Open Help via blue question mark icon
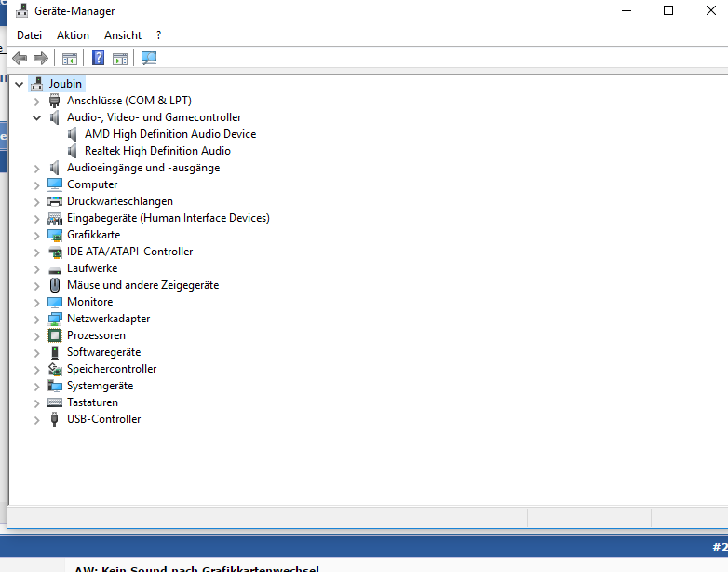728x572 pixels. [98, 58]
